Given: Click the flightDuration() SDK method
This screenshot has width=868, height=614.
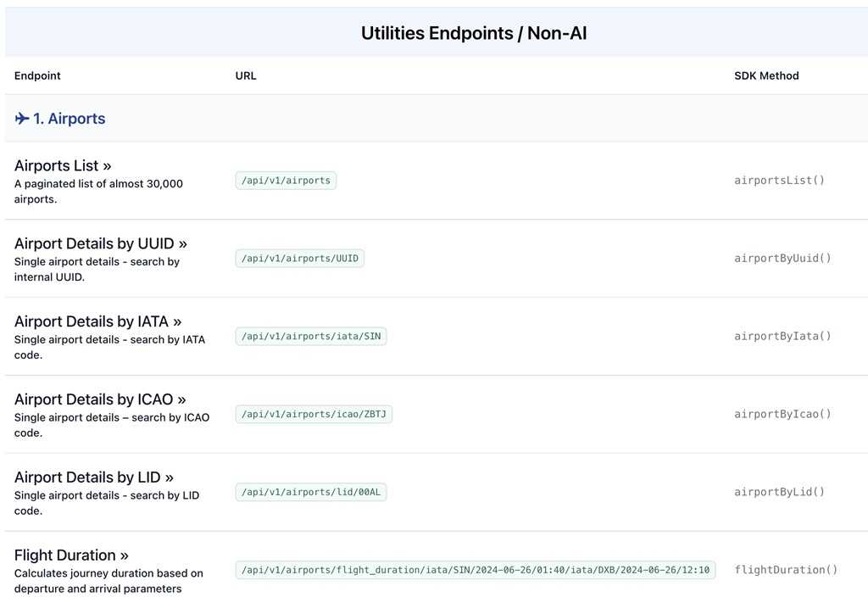Looking at the screenshot, I should [x=786, y=571].
